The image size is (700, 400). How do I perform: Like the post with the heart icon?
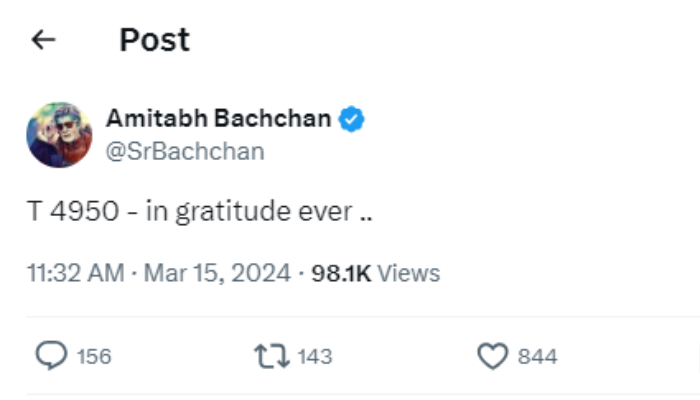(493, 356)
